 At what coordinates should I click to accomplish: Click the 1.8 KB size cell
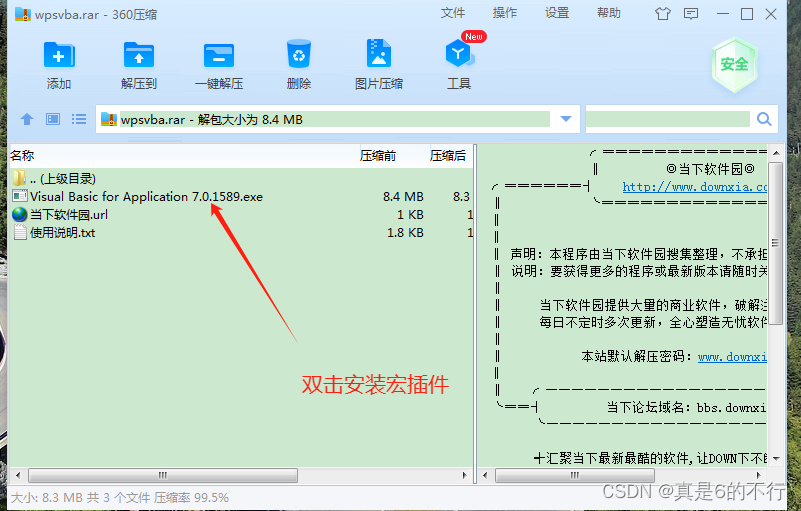coord(405,233)
